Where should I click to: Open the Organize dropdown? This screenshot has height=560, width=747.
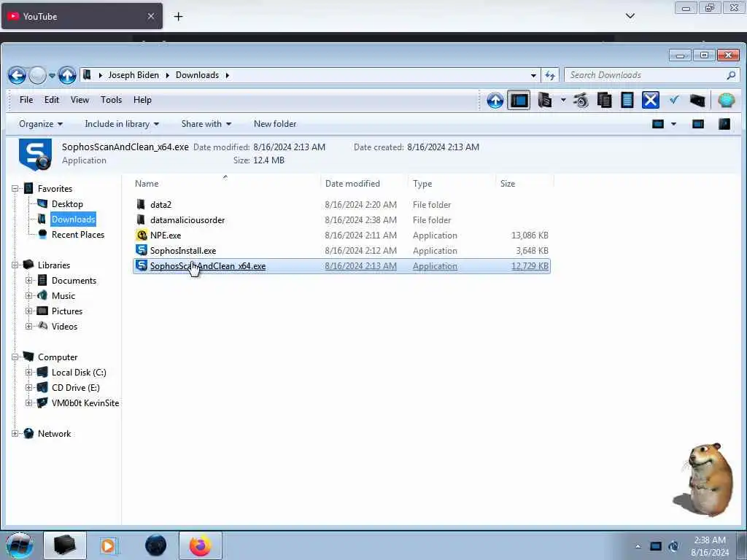[x=41, y=124]
